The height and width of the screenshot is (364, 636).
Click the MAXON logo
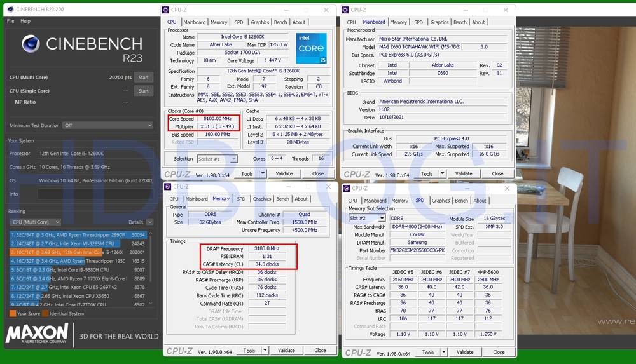pyautogui.click(x=37, y=334)
